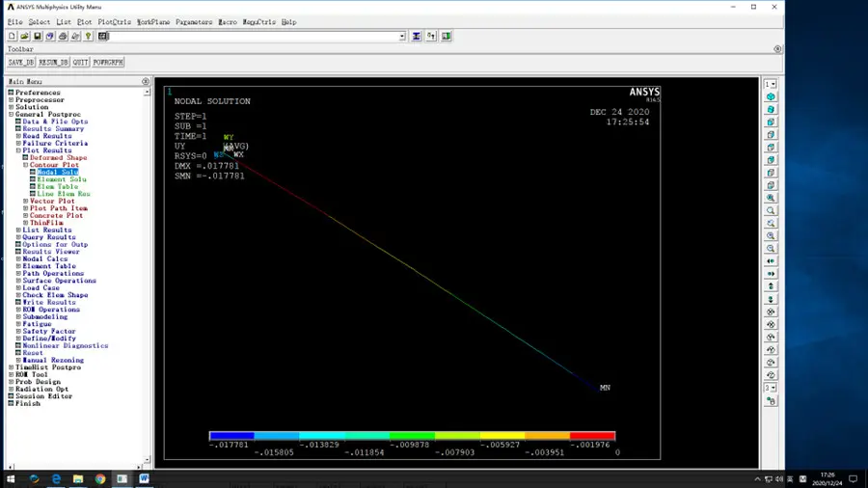868x488 pixels.
Task: Expand the Solution tree node
Action: [11, 107]
